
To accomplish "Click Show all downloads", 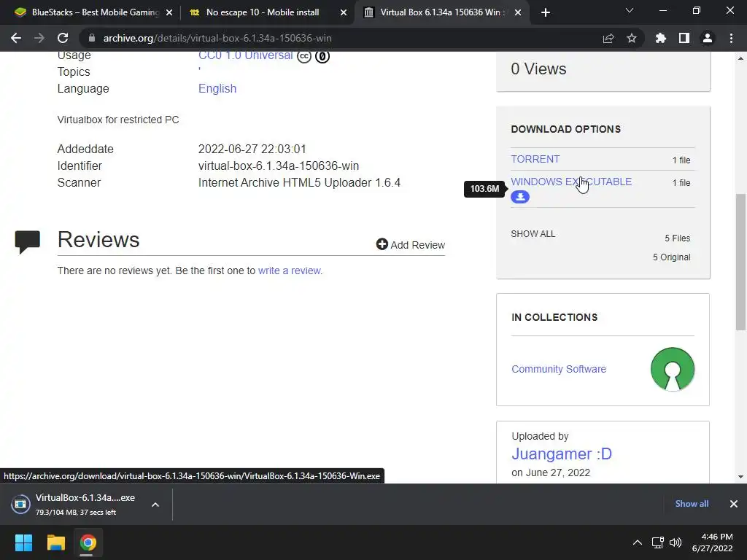I will point(692,504).
